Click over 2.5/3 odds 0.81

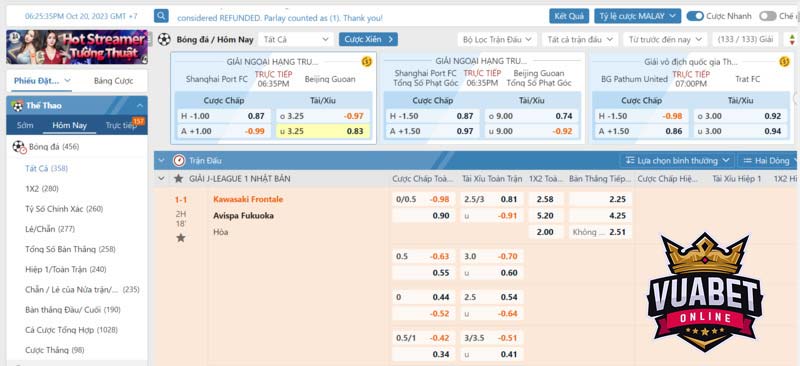pos(491,199)
